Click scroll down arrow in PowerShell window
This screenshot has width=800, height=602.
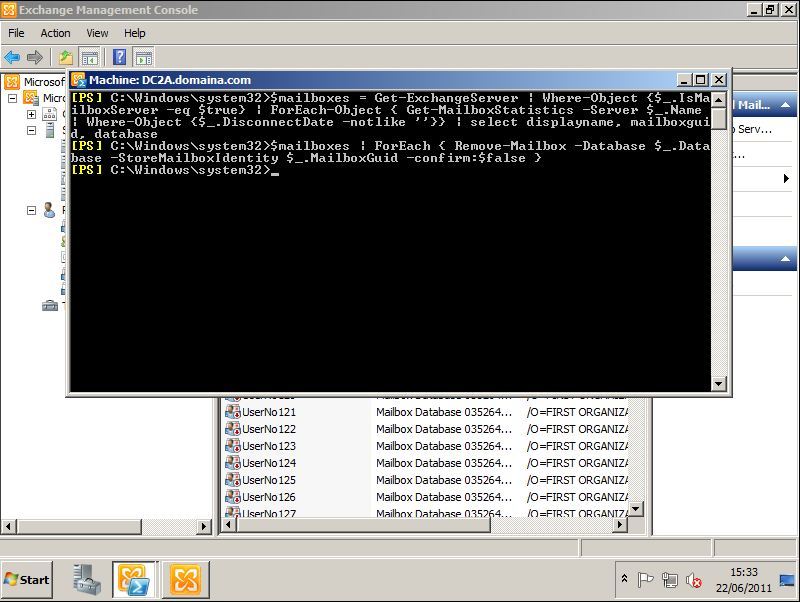pos(719,383)
